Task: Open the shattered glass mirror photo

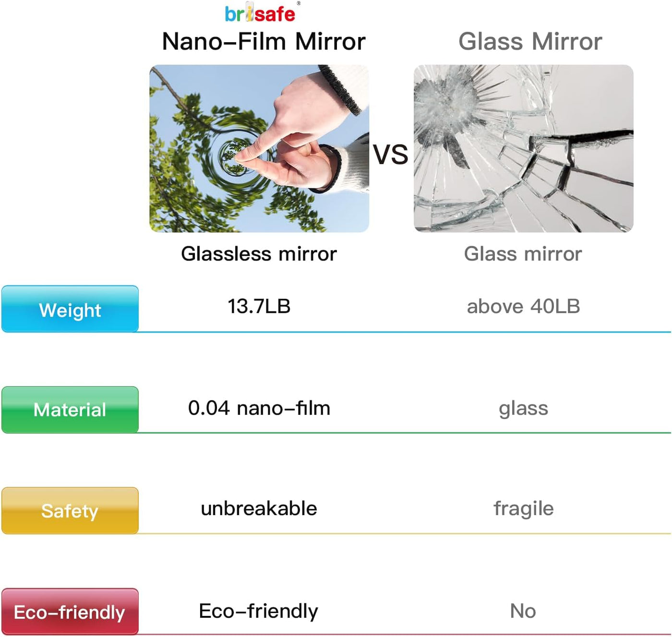Action: [x=523, y=148]
